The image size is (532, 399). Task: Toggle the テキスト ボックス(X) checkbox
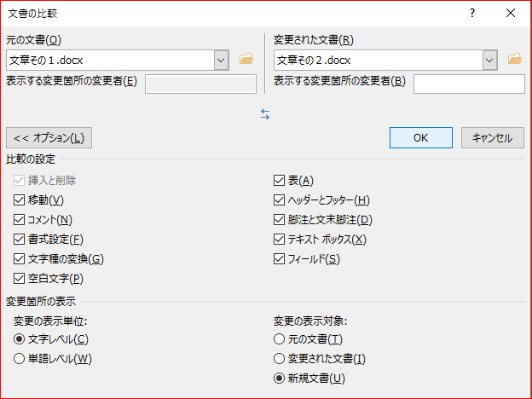[279, 240]
